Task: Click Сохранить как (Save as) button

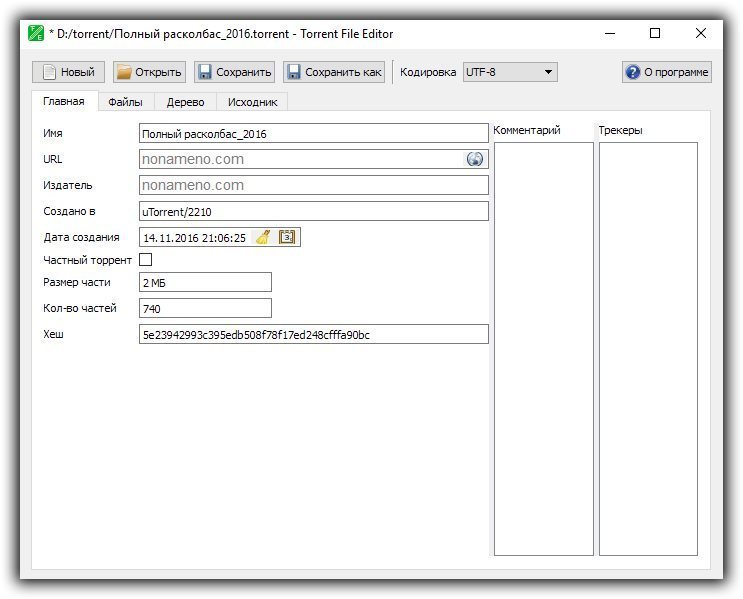Action: [x=334, y=72]
